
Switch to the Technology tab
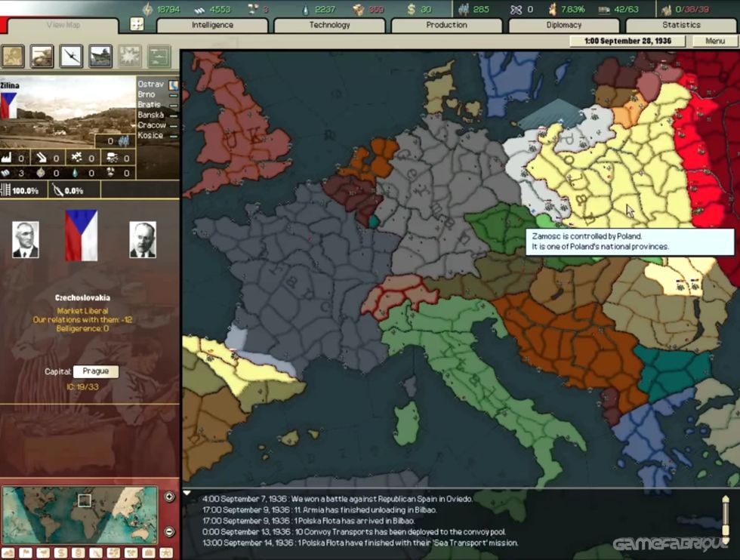coord(329,25)
